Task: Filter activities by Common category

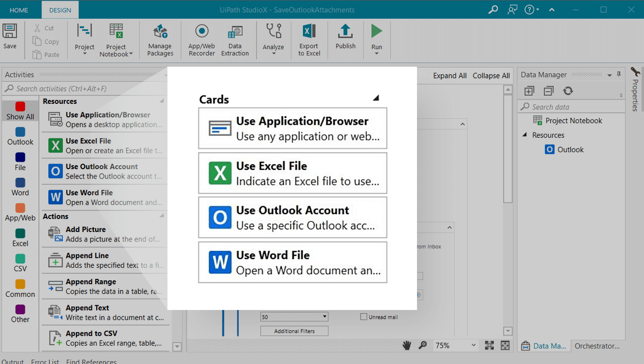Action: coord(20,289)
